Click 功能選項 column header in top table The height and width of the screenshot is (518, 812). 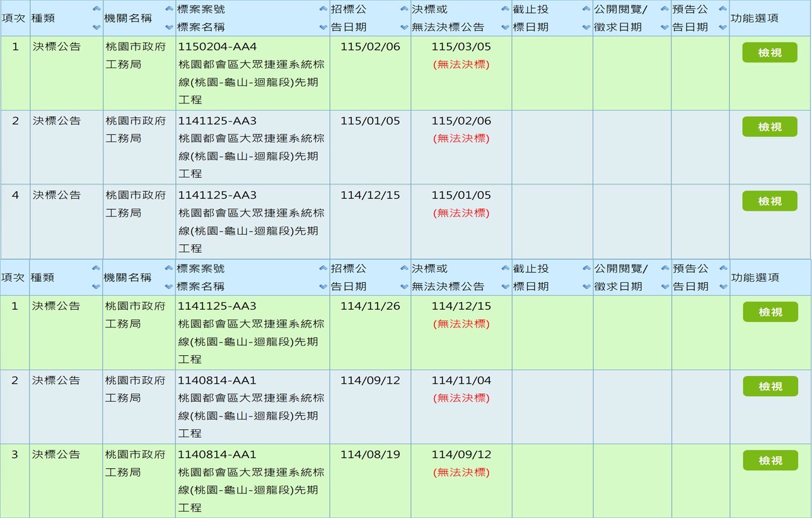pos(754,18)
